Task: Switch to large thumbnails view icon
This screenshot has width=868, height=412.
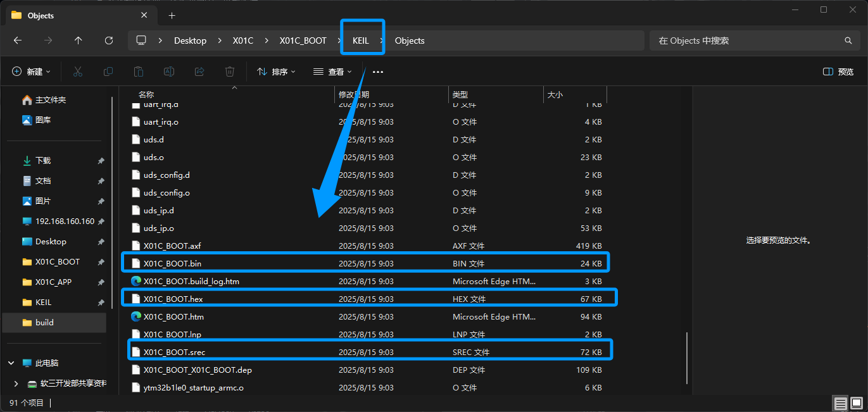Action: pos(856,403)
